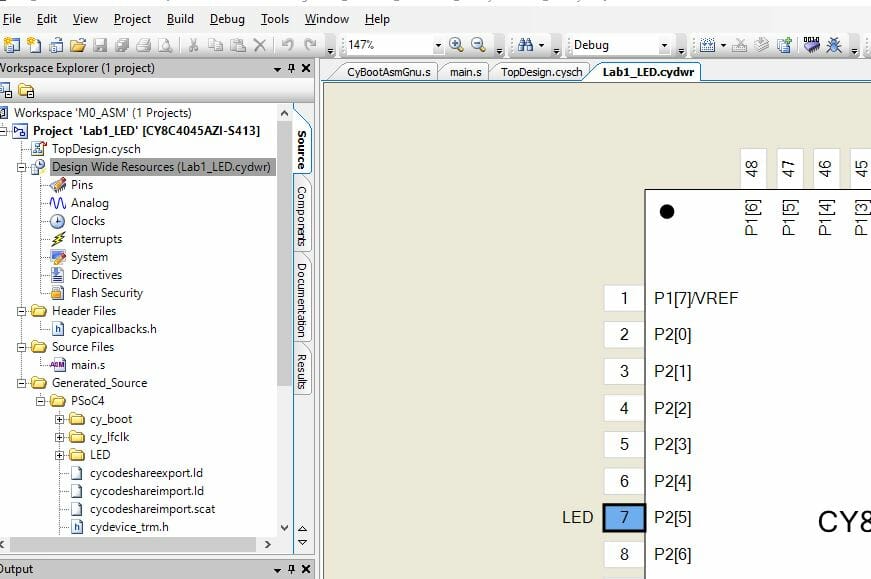
Task: Click the Zoom Out magnifier icon
Action: point(478,44)
